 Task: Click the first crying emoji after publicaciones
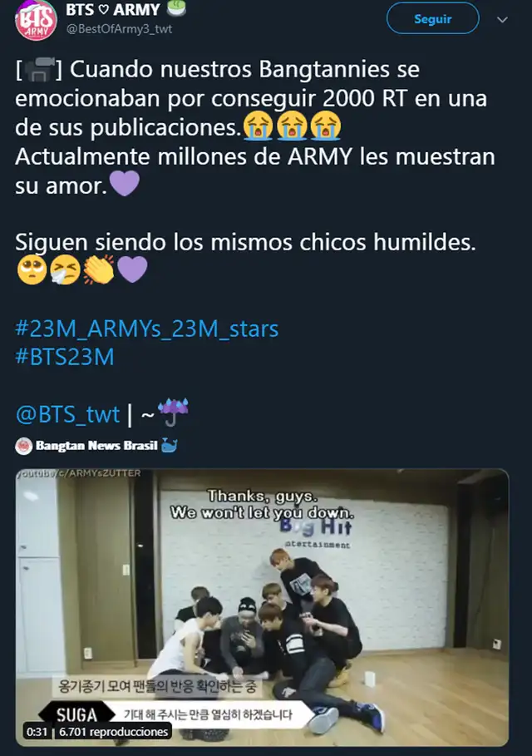click(x=258, y=126)
